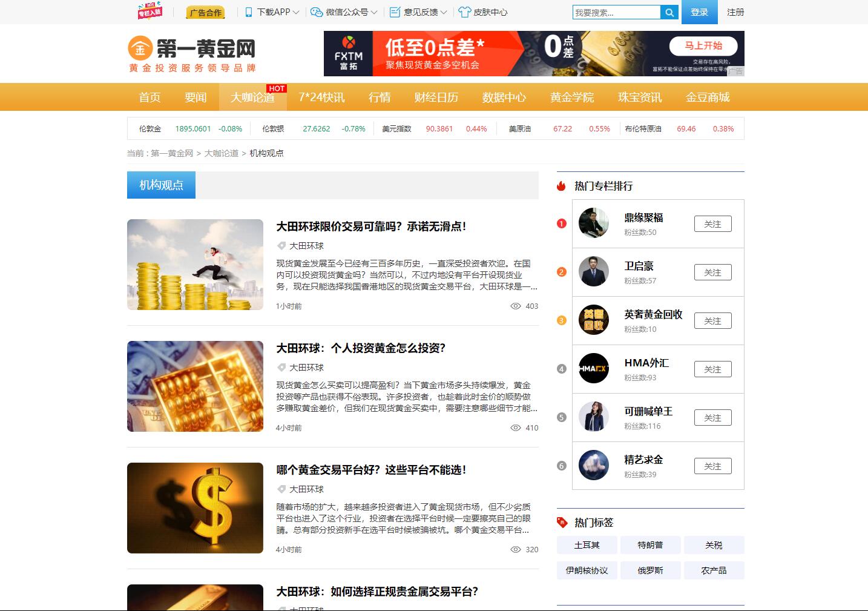Click the 登录 button
This screenshot has width=868, height=611.
click(x=699, y=12)
